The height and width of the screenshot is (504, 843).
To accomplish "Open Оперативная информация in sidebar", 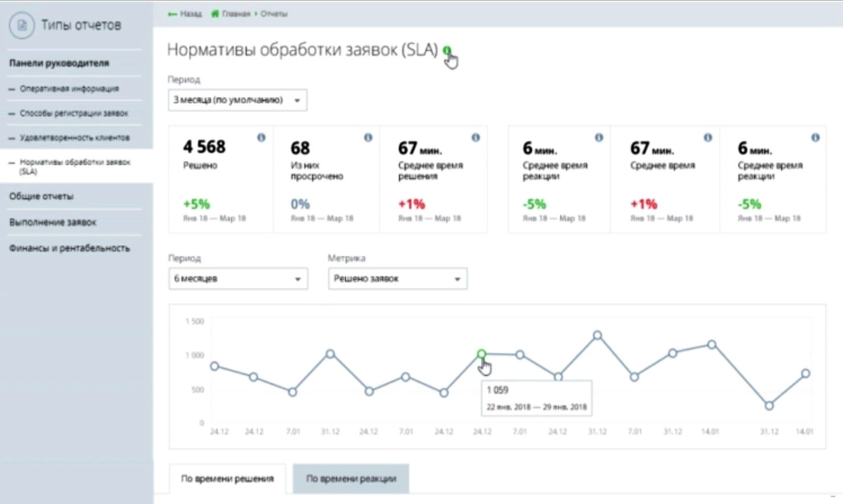I will coord(69,89).
